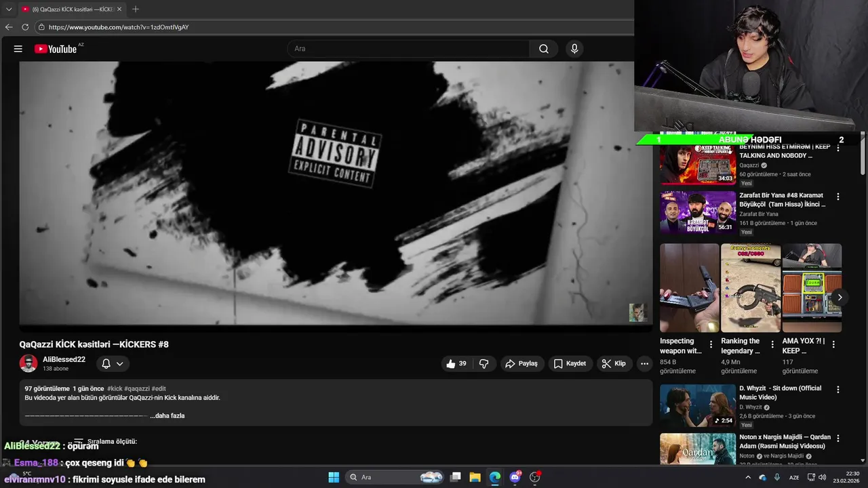Go back with the browser back arrow
Viewport: 868px width, 488px height.
coord(9,27)
